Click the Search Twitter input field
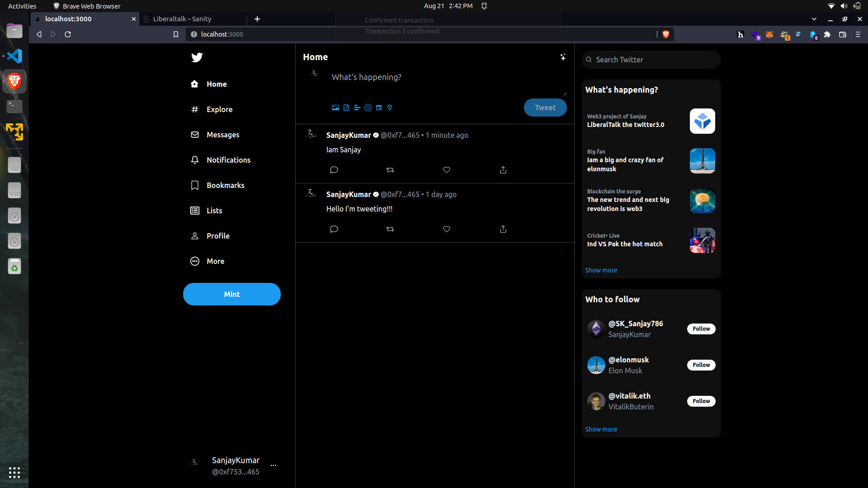This screenshot has width=868, height=488. click(651, 60)
